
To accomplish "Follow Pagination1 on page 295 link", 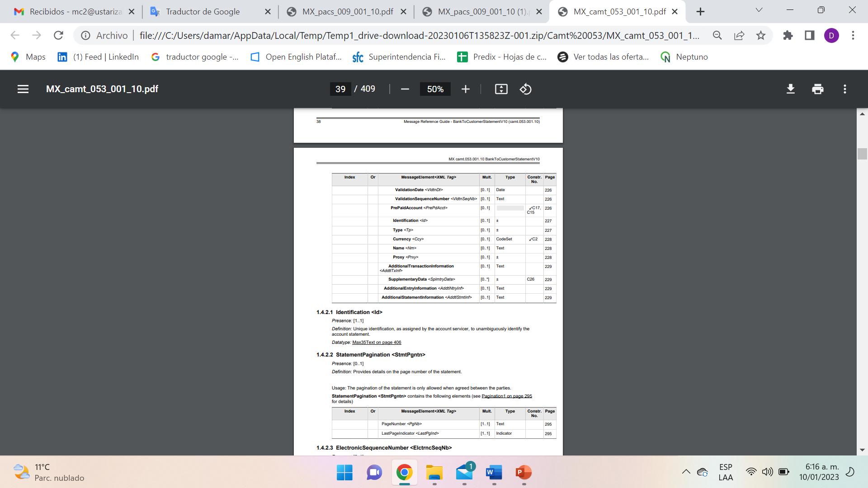I will [506, 396].
